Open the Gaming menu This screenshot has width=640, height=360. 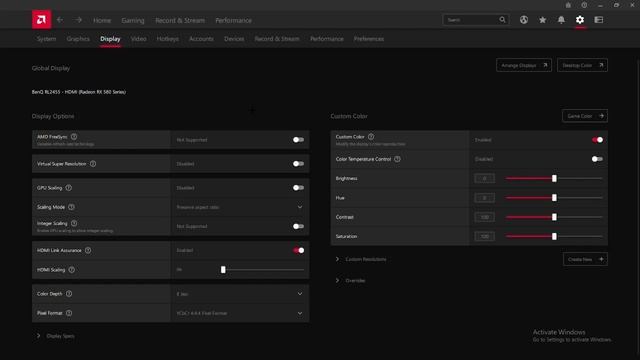[x=133, y=20]
